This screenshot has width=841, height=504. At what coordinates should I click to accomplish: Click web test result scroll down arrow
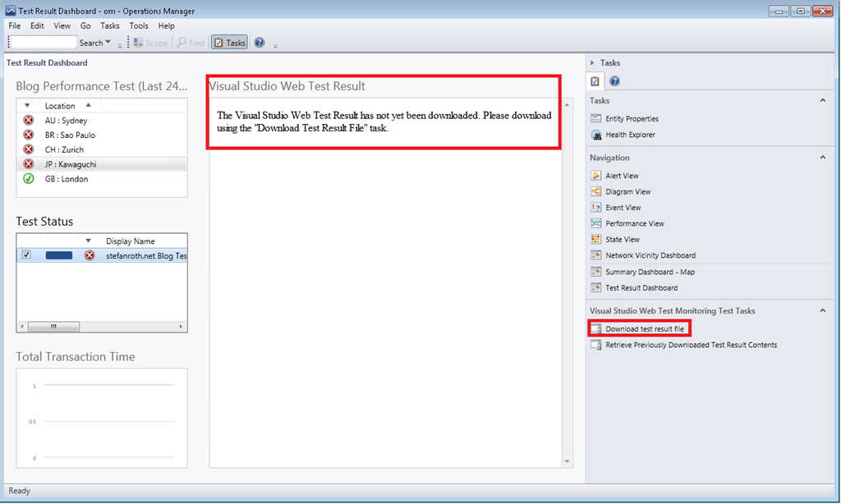tap(567, 461)
